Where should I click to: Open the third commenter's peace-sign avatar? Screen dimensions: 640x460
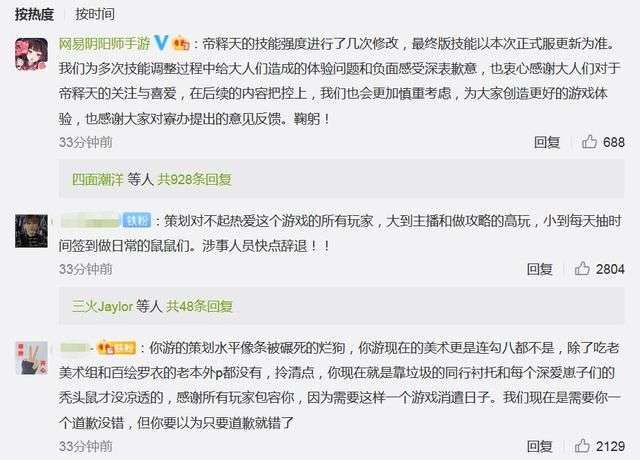31,358
